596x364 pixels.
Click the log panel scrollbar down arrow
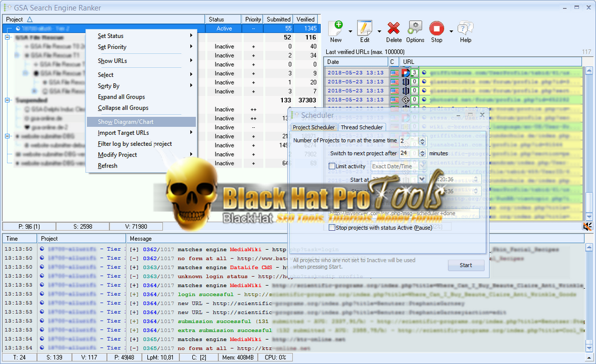[589, 348]
